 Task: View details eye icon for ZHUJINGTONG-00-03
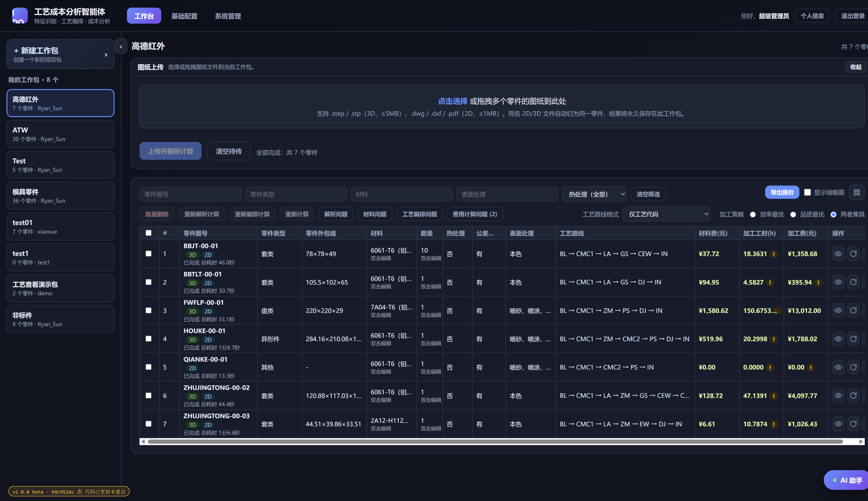[x=838, y=424]
